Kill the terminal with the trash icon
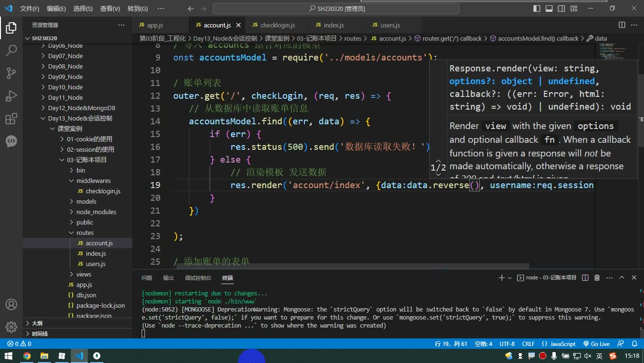The height and width of the screenshot is (363, 644). click(x=597, y=278)
